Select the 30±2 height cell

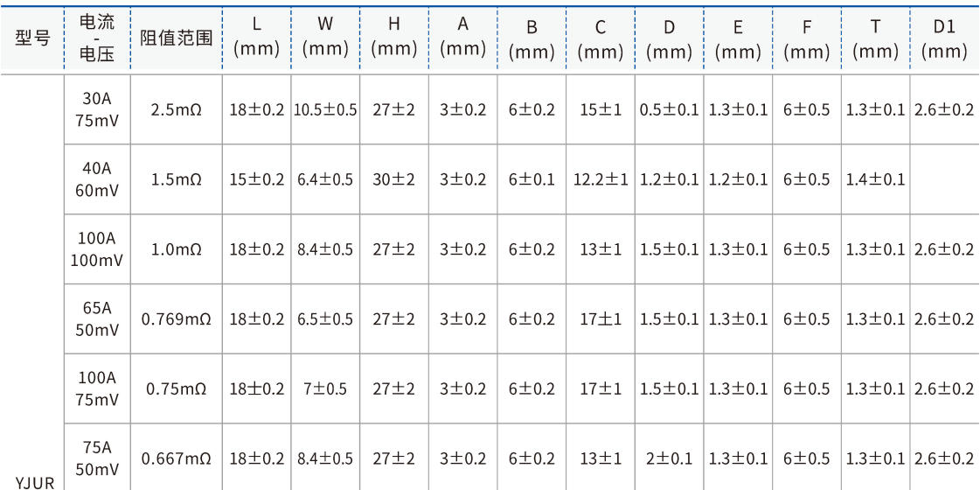click(x=394, y=179)
